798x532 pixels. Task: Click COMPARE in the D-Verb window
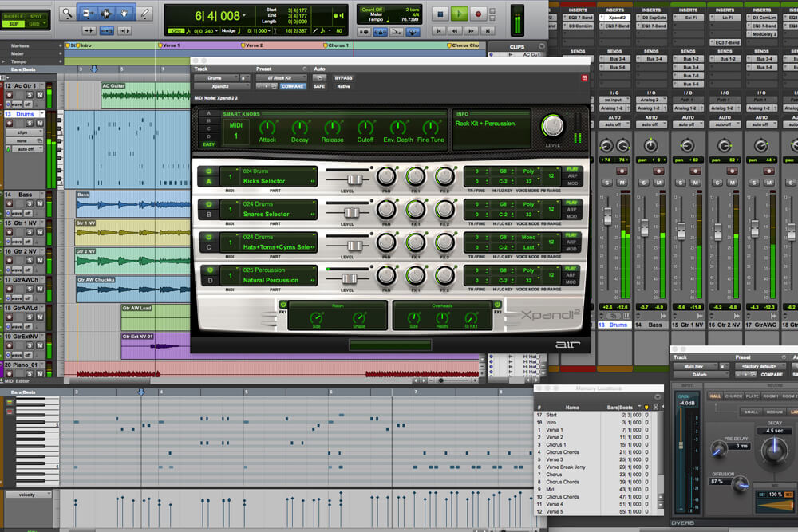coord(772,375)
